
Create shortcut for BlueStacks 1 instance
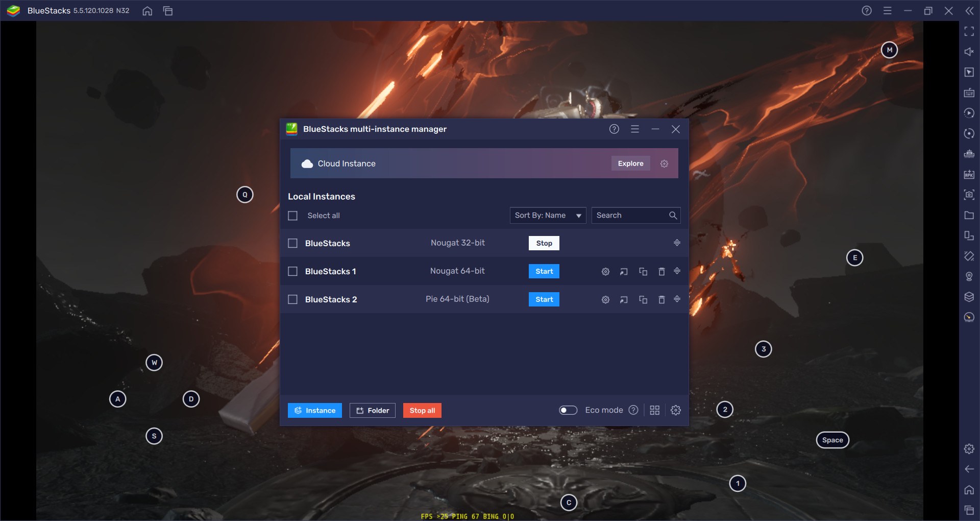(624, 272)
